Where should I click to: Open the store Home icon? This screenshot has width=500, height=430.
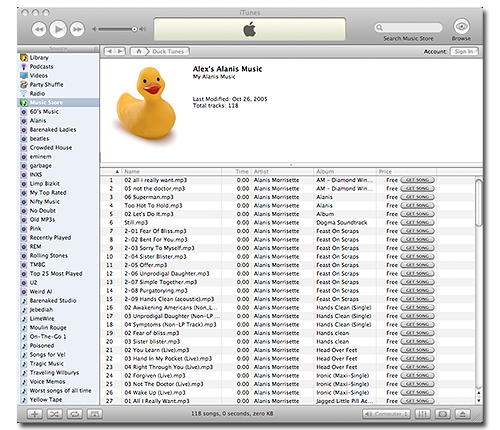coord(139,51)
